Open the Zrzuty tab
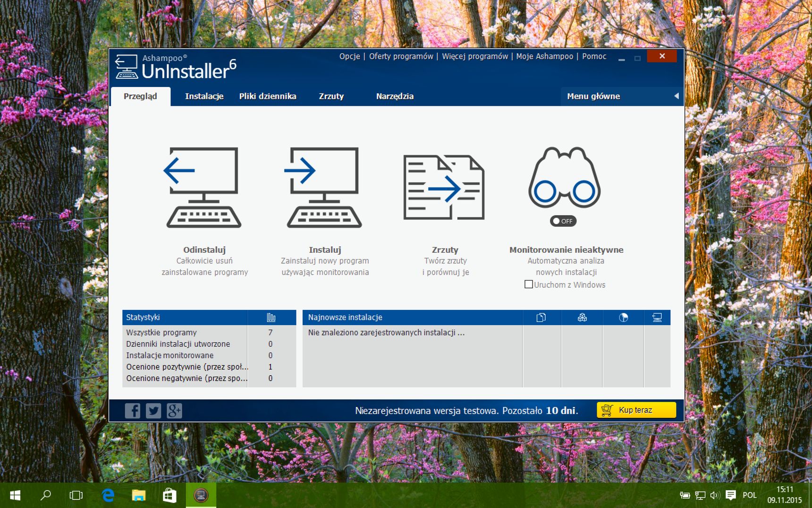This screenshot has width=812, height=508. pyautogui.click(x=331, y=96)
